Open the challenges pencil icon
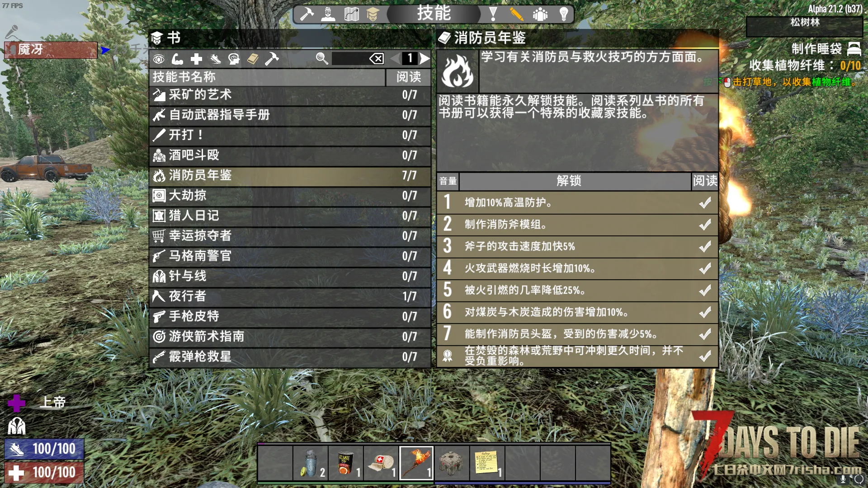The width and height of the screenshot is (868, 488). (516, 14)
